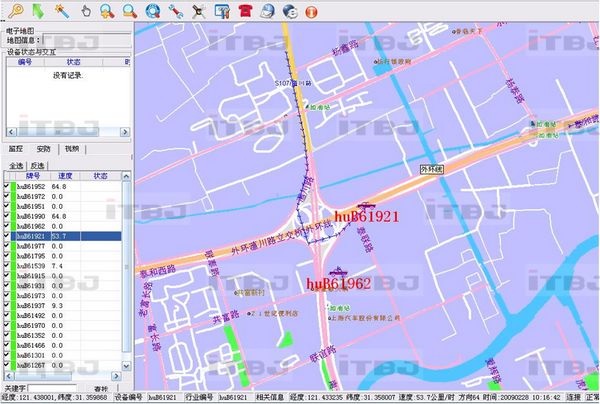
Task: Toggle checkbox for vehicle huB61539
Action: [7, 266]
